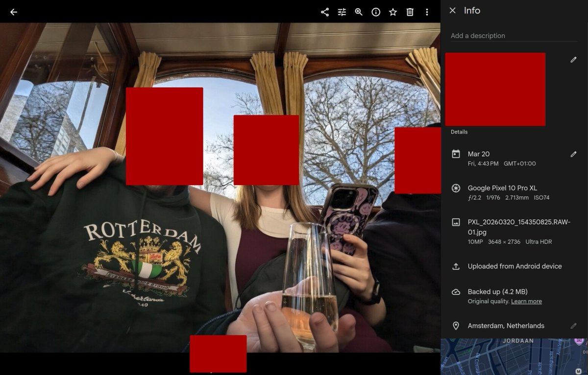
Task: Share this photo
Action: point(325,12)
